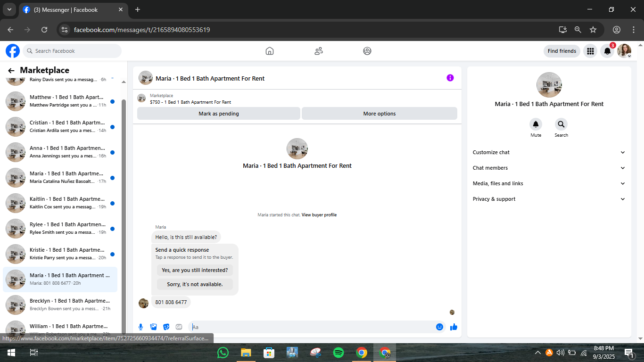Image resolution: width=644 pixels, height=362 pixels.
Task: Click the Facebook logo icon
Action: pyautogui.click(x=13, y=51)
